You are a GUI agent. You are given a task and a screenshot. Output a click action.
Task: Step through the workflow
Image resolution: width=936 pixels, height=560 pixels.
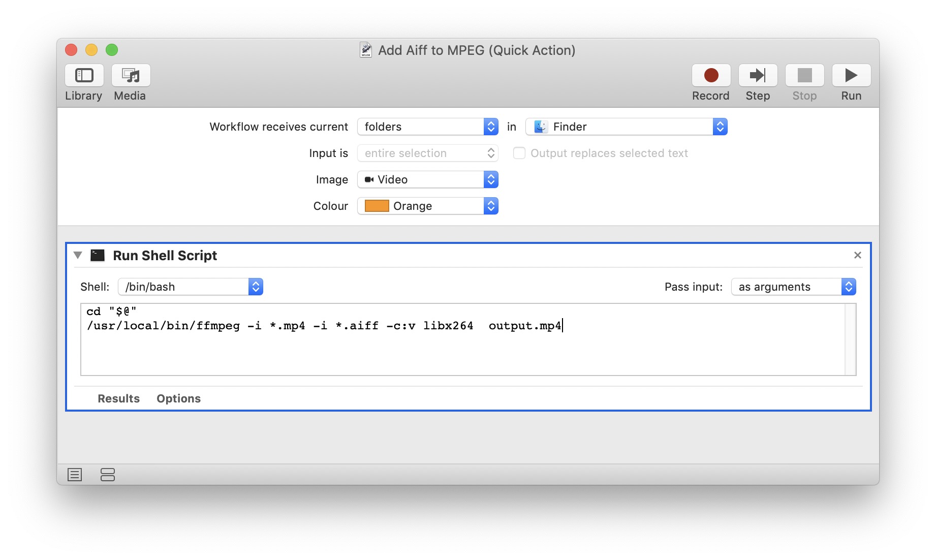[x=757, y=76]
